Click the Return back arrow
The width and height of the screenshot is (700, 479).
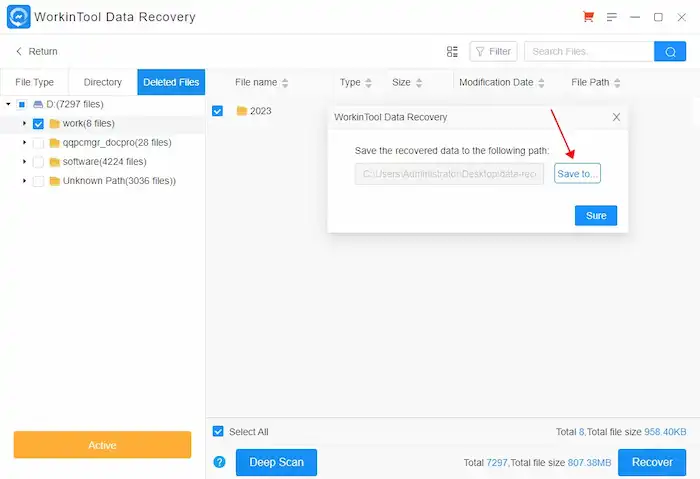click(19, 51)
